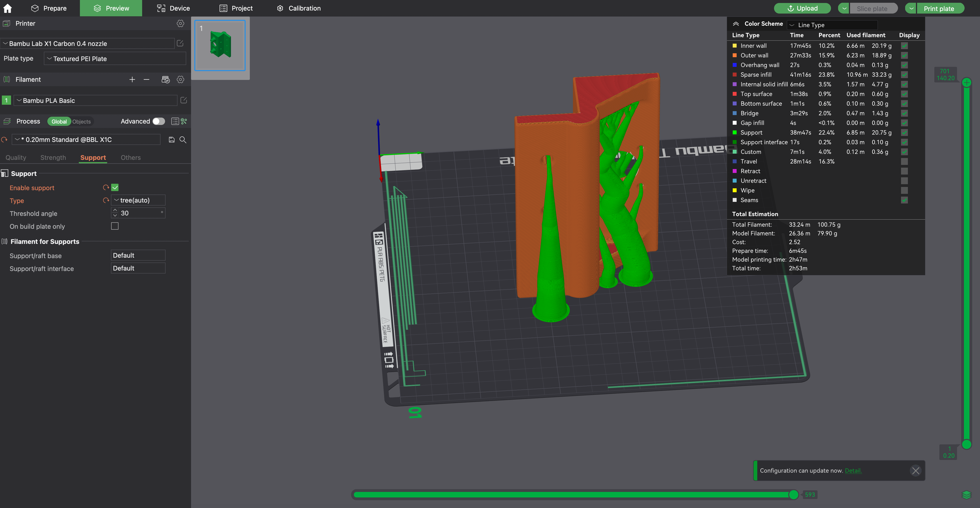Click layer view icon bottom right
This screenshot has width=980, height=508.
point(967,495)
